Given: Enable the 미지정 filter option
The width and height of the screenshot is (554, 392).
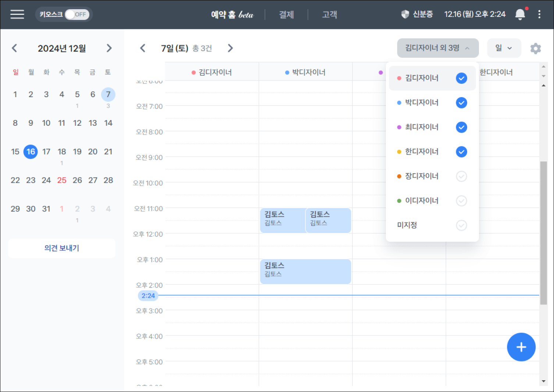Looking at the screenshot, I should click(461, 225).
